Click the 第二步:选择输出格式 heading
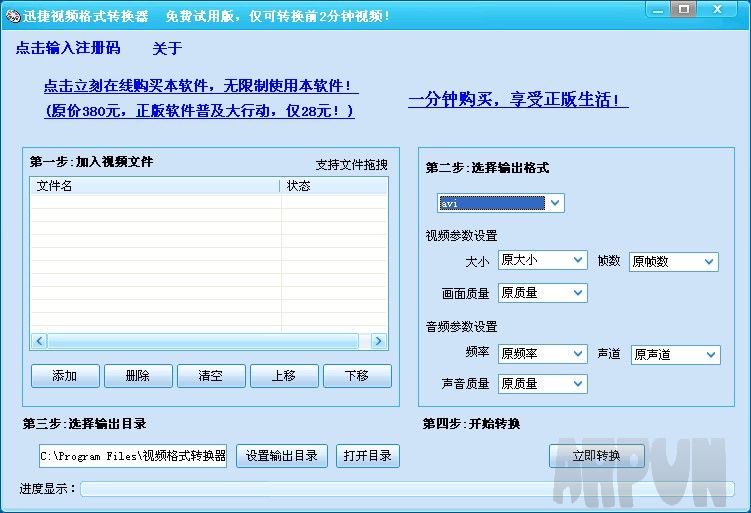This screenshot has width=751, height=513. 487,168
